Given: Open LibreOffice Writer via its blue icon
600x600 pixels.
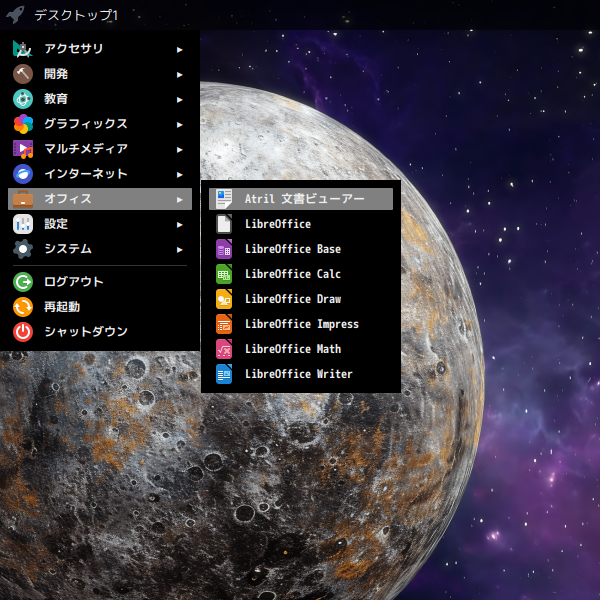Looking at the screenshot, I should (224, 374).
